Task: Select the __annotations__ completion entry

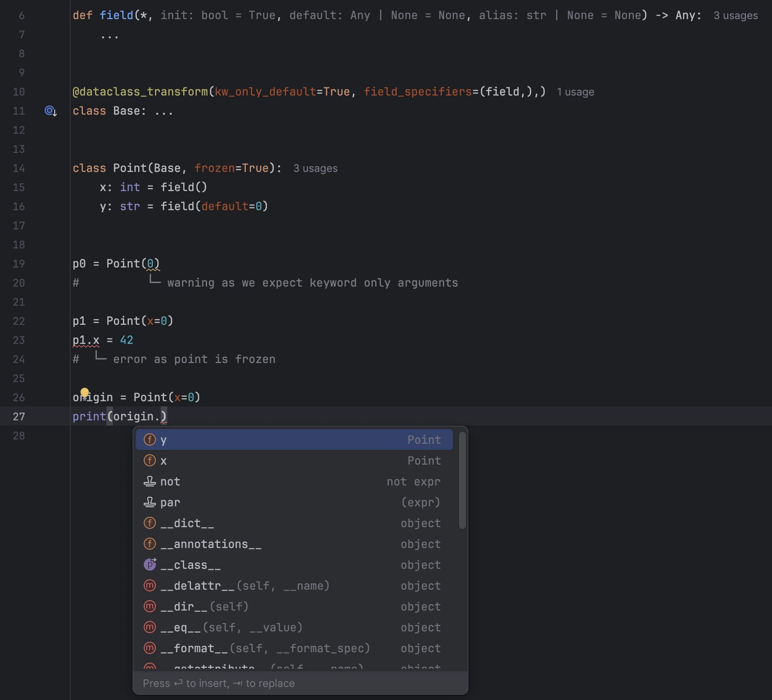Action: [211, 544]
